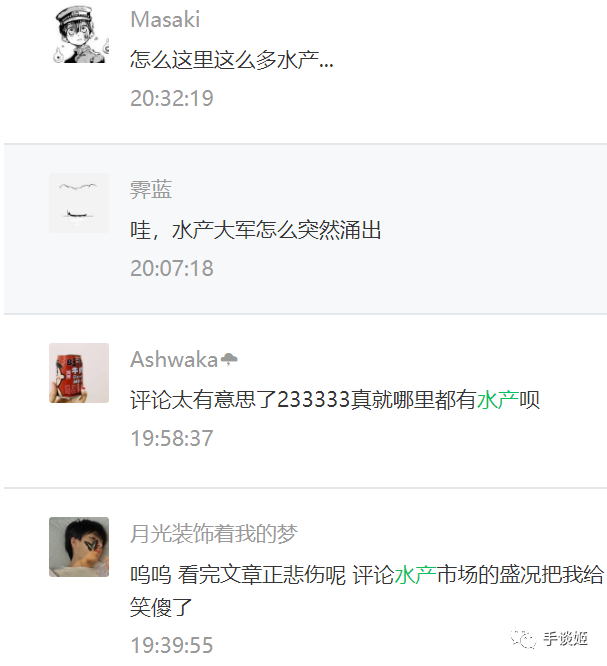
Task: Open the Masaki username
Action: (165, 20)
